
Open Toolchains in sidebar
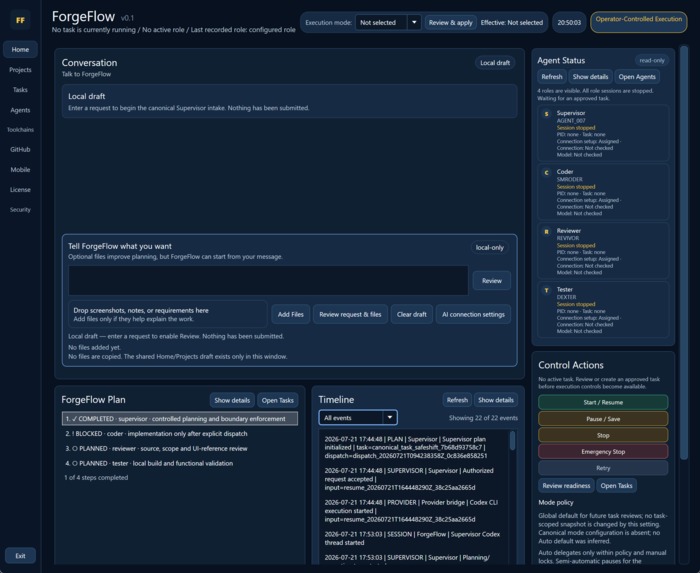[x=20, y=130]
